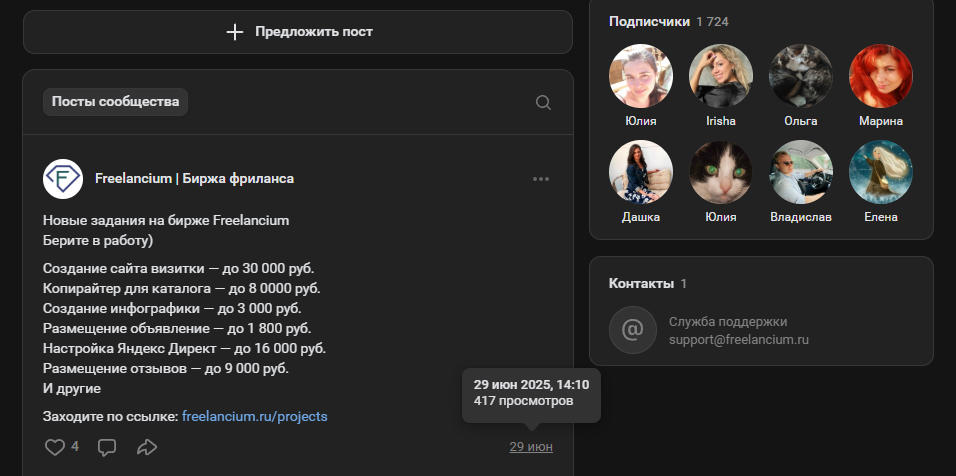Select the Посты сообщества tab
This screenshot has height=476, width=956.
[x=115, y=102]
